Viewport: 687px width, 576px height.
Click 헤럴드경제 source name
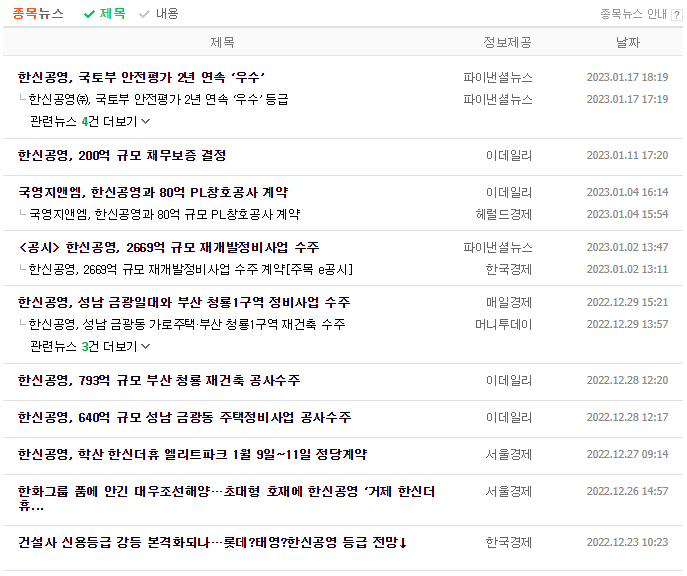(x=504, y=214)
